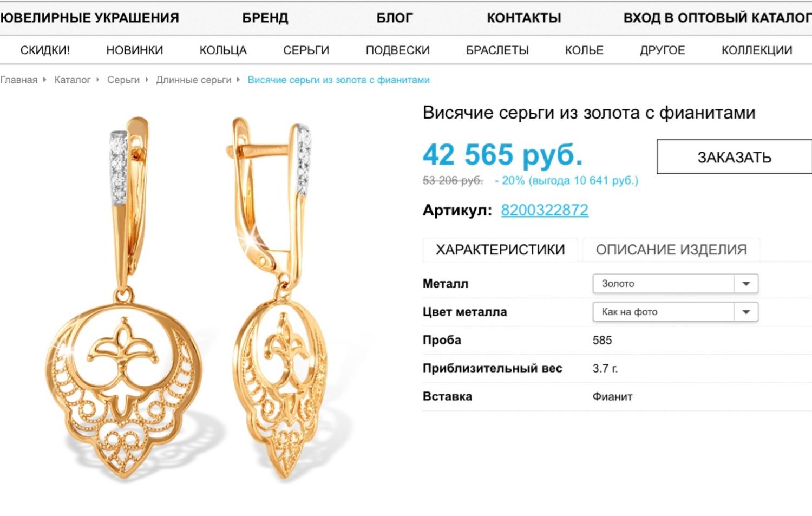
Task: Navigate to ПОДВЕСКИ category
Action: tap(397, 50)
